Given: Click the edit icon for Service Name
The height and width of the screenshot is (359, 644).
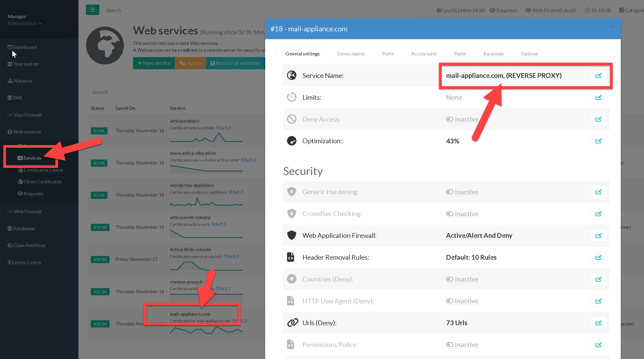Looking at the screenshot, I should tap(598, 76).
